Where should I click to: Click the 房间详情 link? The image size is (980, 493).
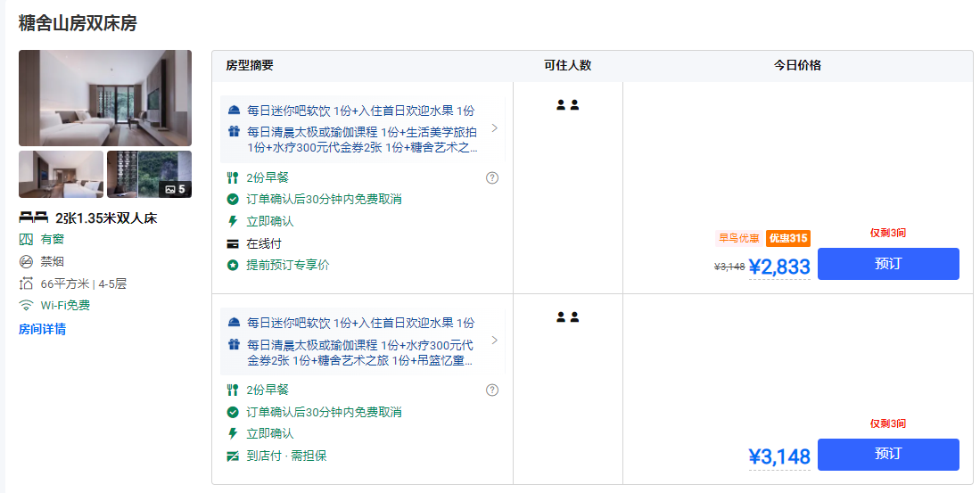coord(42,329)
